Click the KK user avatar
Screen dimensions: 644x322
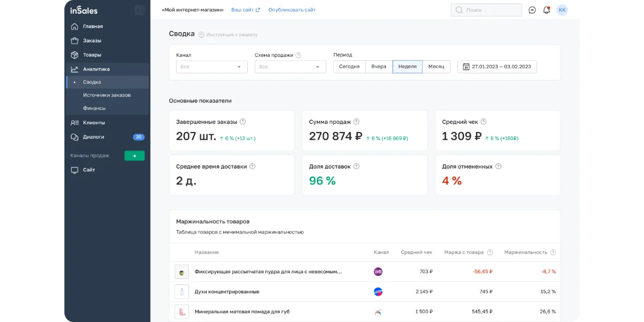[x=562, y=10]
